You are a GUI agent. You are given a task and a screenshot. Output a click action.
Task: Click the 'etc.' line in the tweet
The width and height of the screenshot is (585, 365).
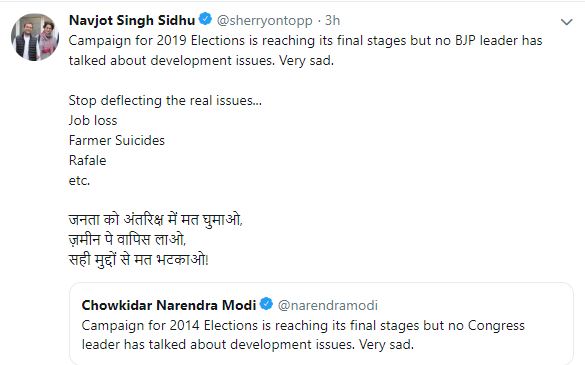click(79, 181)
